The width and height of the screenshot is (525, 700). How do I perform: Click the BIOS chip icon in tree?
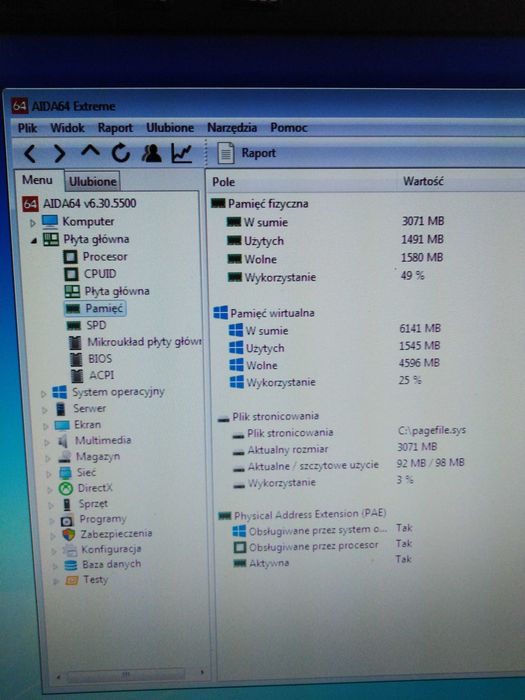coord(76,359)
